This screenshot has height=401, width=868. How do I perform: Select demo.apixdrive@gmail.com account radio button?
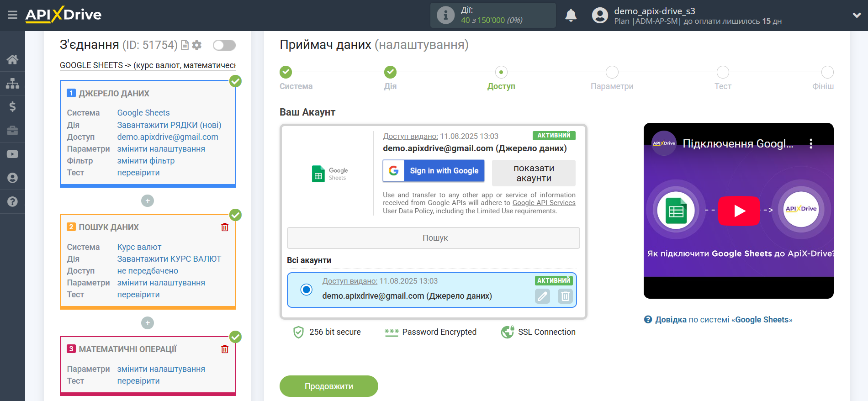[307, 290]
